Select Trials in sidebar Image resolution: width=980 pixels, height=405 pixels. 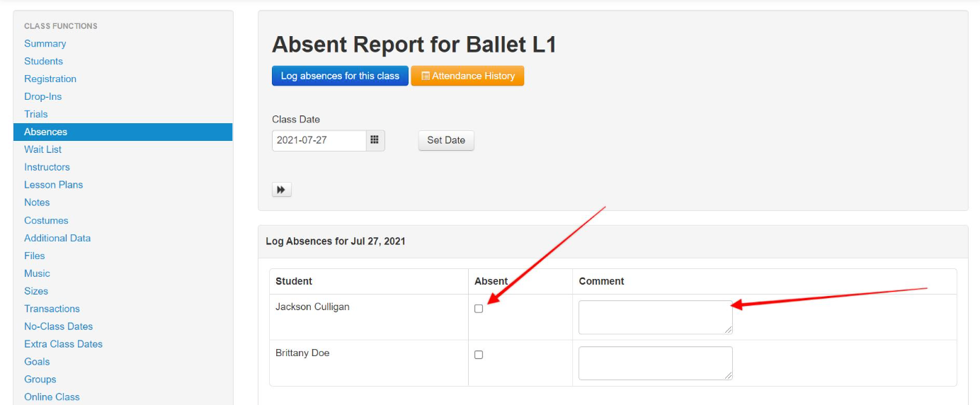pos(36,115)
